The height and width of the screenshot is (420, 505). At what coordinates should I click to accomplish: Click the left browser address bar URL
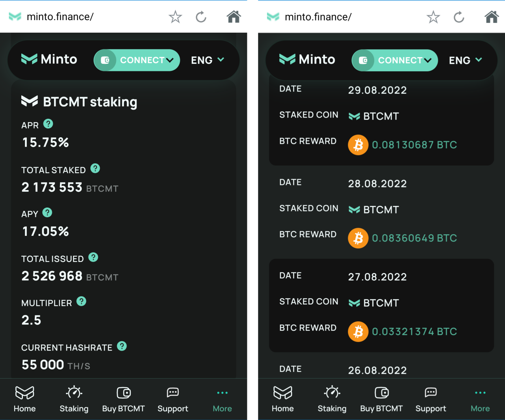pyautogui.click(x=60, y=17)
